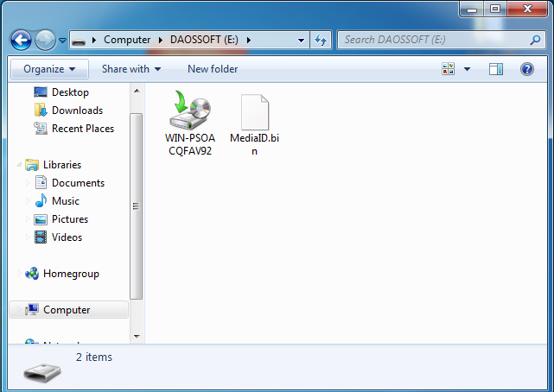Click the navigation pane scrollbar thumb
This screenshot has height=392, width=554.
coord(136,206)
